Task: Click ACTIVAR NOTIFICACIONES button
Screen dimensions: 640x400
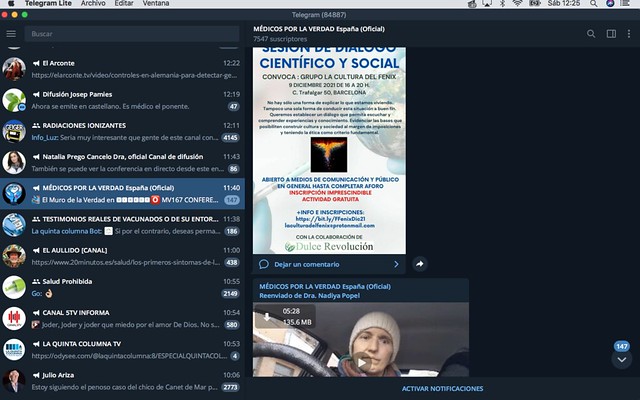Action: [x=442, y=389]
